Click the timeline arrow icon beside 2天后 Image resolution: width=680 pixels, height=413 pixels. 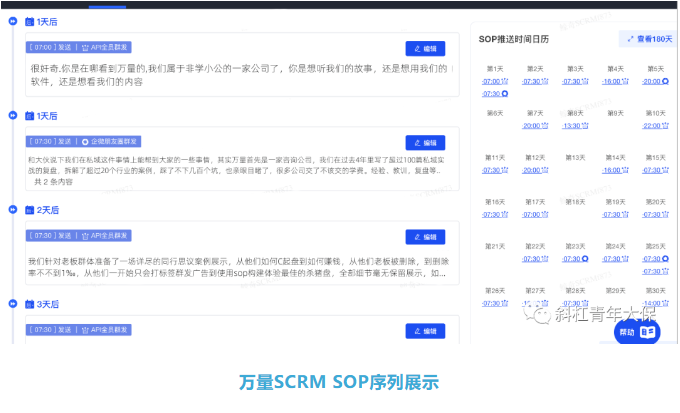13,209
